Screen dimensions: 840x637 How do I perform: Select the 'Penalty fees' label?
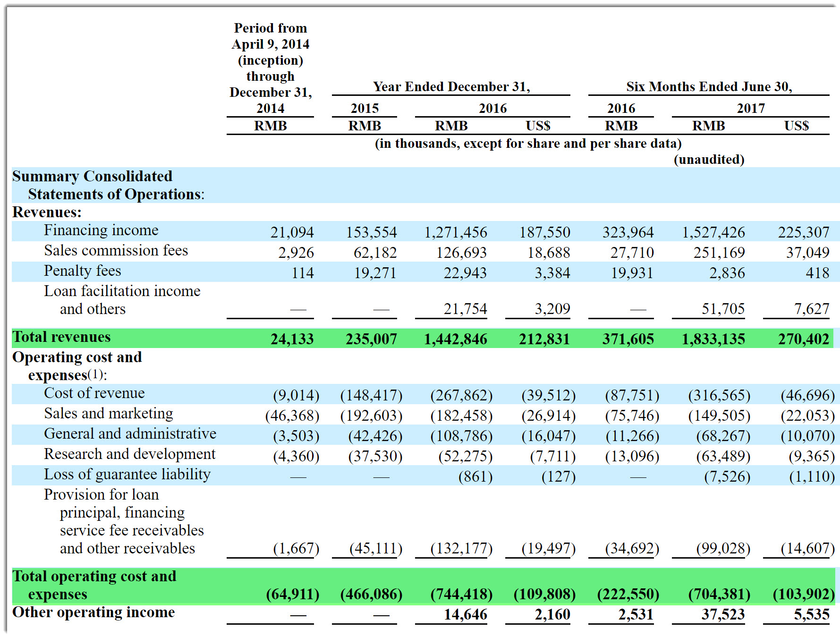tap(83, 271)
